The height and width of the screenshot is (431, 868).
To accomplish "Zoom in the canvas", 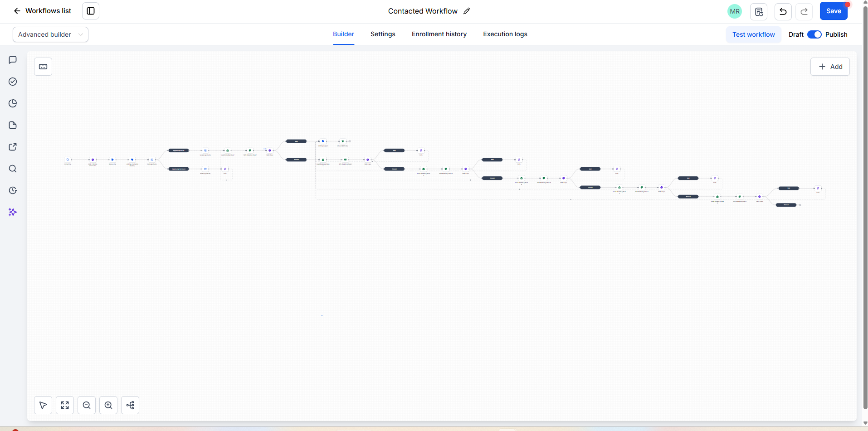I will 108,405.
